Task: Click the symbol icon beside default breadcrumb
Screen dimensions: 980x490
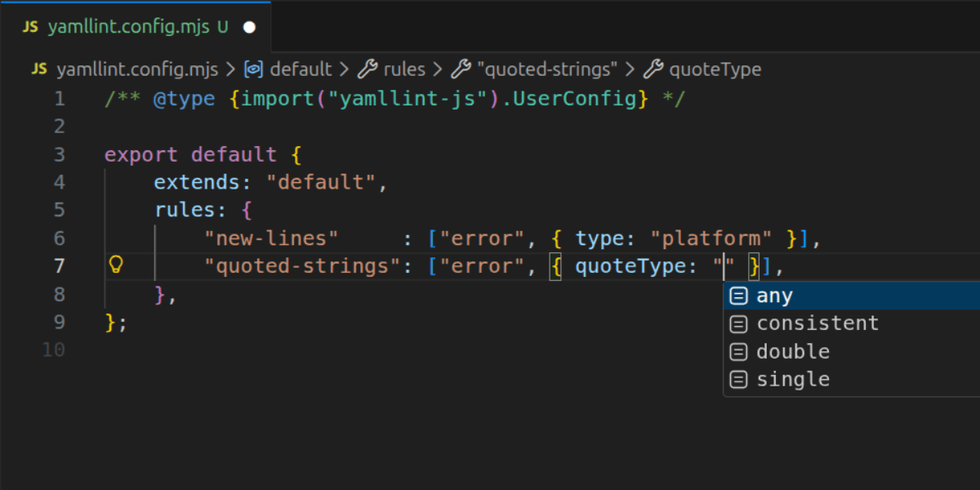Action: (x=253, y=69)
